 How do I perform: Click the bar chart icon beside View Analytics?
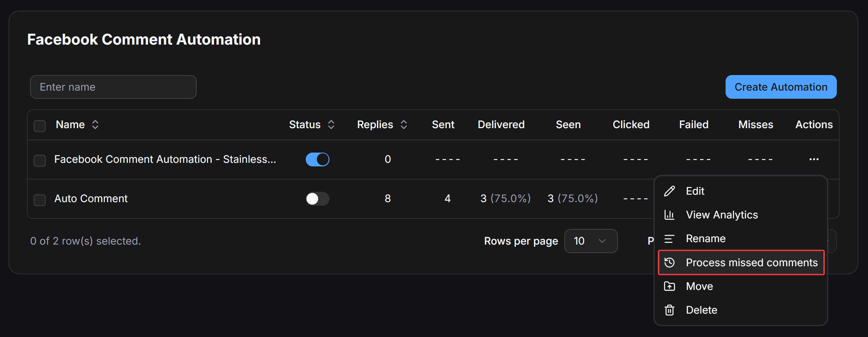click(669, 215)
